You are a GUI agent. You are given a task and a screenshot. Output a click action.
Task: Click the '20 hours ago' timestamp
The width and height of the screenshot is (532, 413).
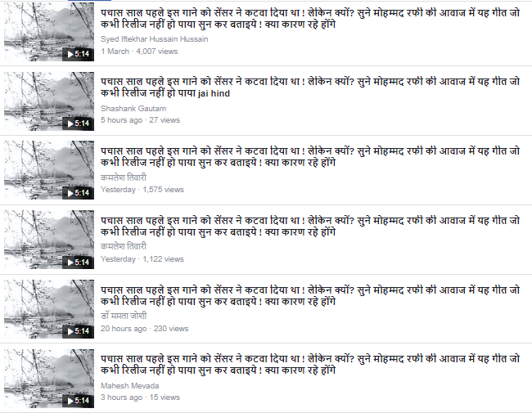(124, 329)
